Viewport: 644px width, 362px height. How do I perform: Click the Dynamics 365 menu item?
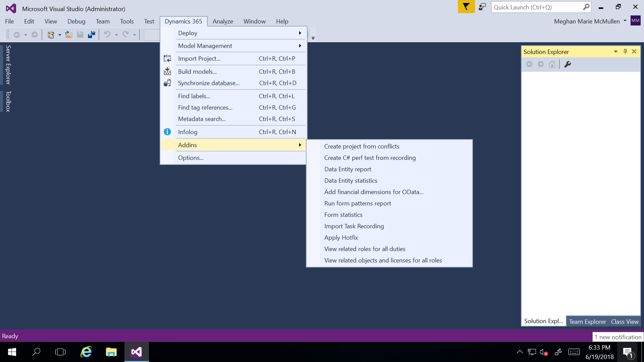[183, 21]
